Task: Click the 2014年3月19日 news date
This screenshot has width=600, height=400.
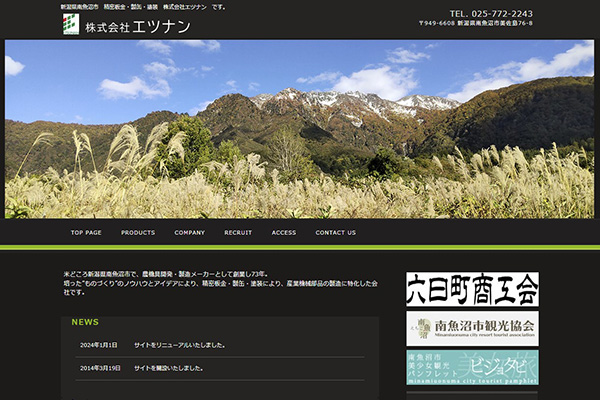Action: click(100, 368)
